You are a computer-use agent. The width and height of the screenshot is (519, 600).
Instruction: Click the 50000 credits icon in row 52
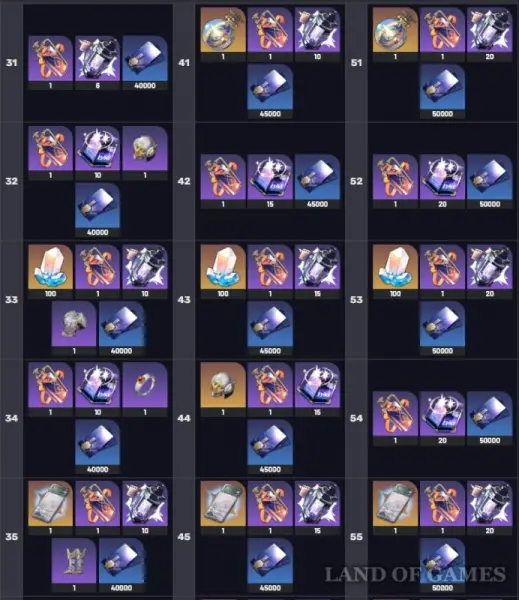click(x=490, y=177)
